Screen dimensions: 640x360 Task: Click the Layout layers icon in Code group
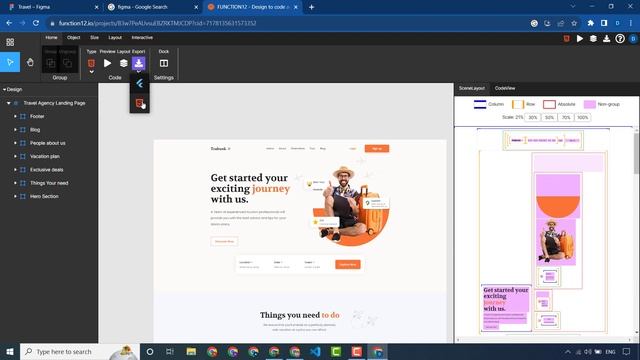click(x=123, y=63)
